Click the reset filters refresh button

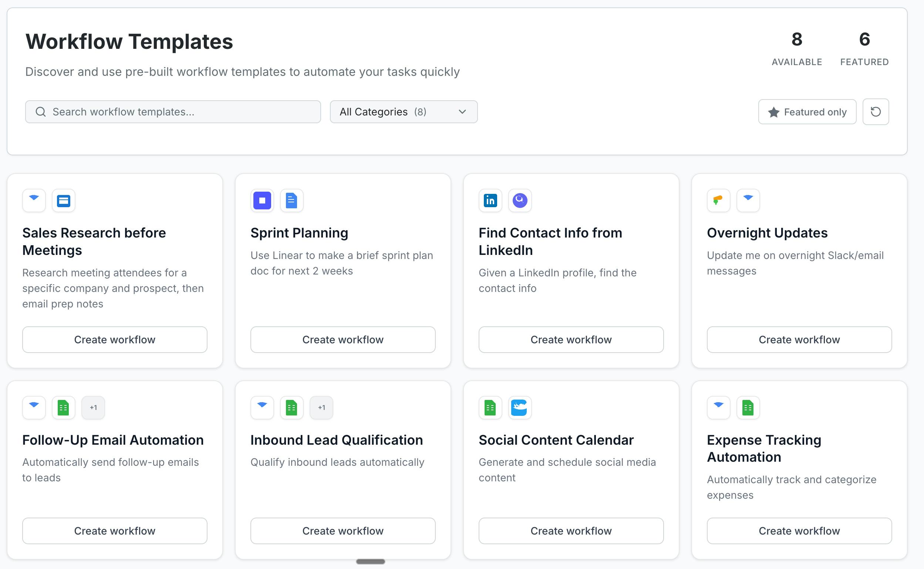(876, 112)
